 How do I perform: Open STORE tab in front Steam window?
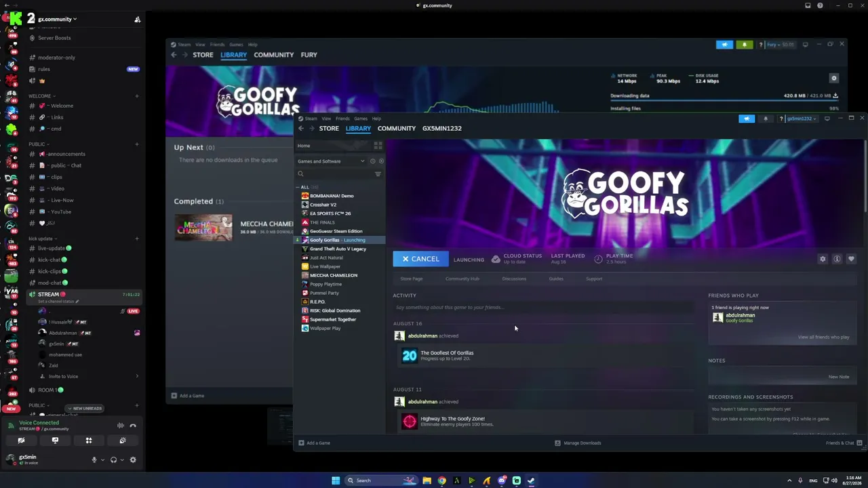pyautogui.click(x=329, y=128)
